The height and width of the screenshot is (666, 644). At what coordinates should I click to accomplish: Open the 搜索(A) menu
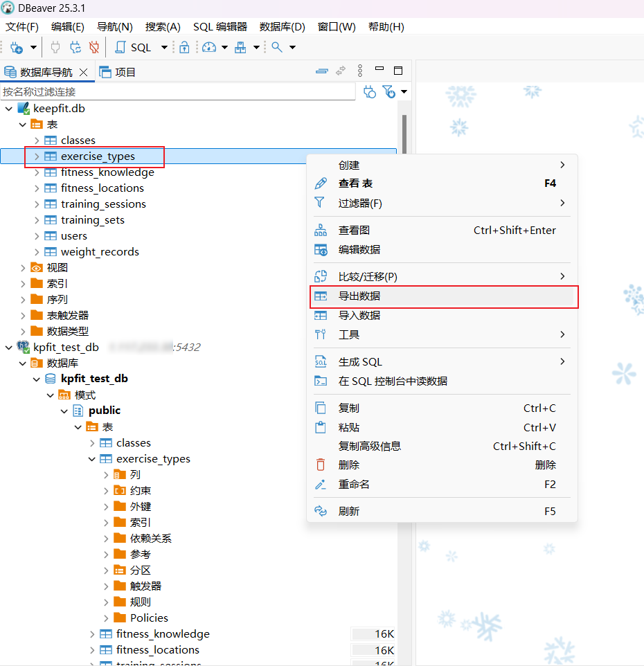[x=163, y=27]
